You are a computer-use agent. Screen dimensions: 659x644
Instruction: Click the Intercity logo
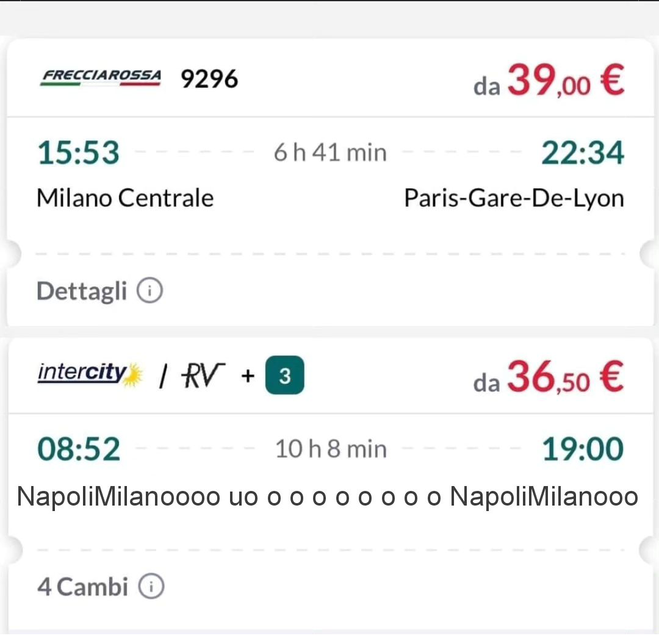tap(89, 374)
